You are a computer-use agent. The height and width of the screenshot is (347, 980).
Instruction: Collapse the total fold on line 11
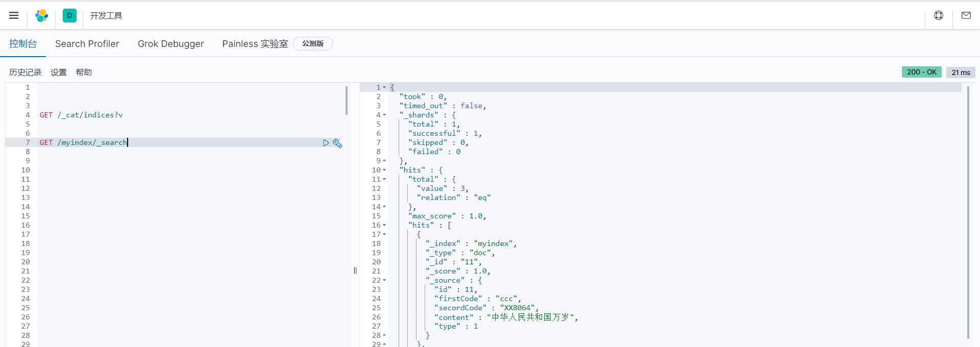click(x=384, y=179)
